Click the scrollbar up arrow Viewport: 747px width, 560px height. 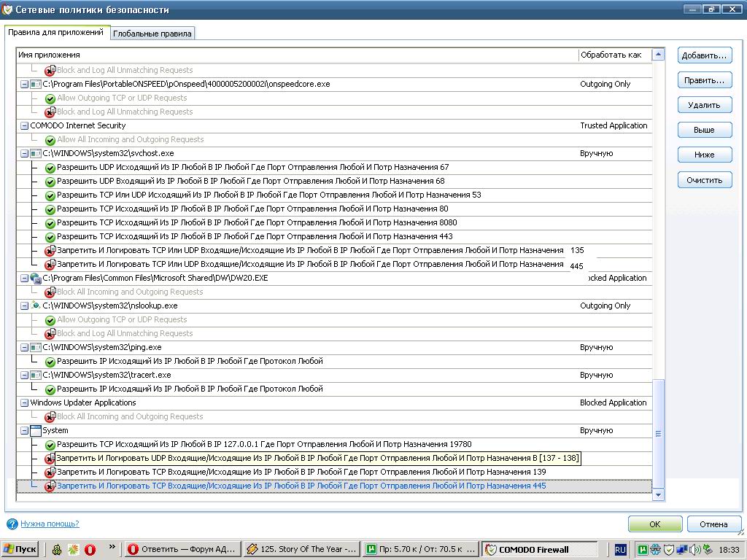point(659,54)
